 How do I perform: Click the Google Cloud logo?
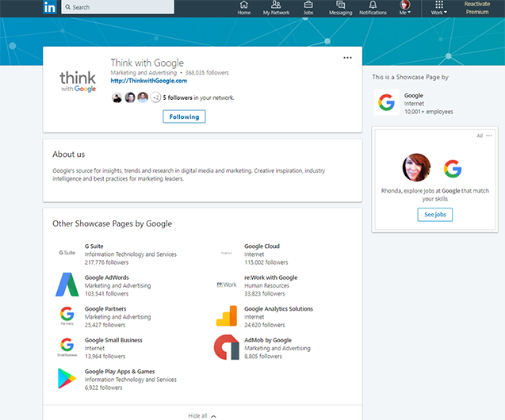click(x=227, y=253)
